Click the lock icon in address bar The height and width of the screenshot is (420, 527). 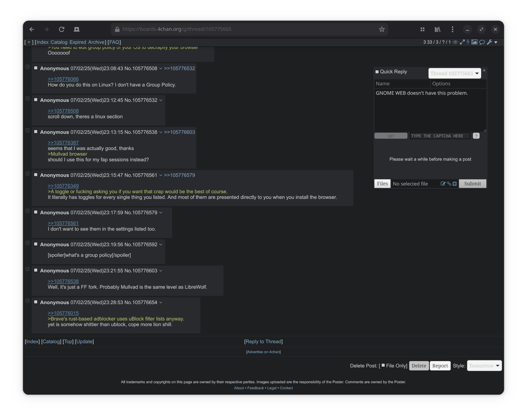pos(117,29)
